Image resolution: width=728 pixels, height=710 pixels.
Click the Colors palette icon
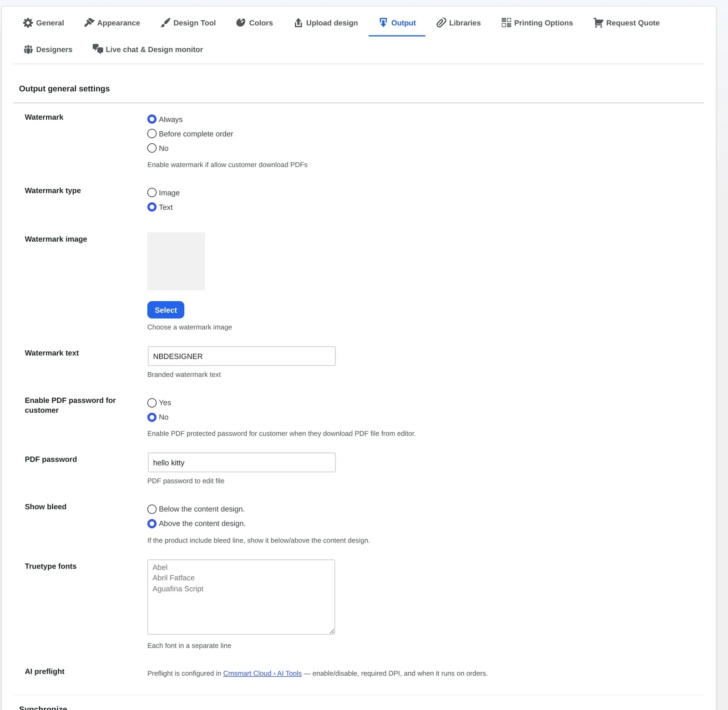point(241,23)
